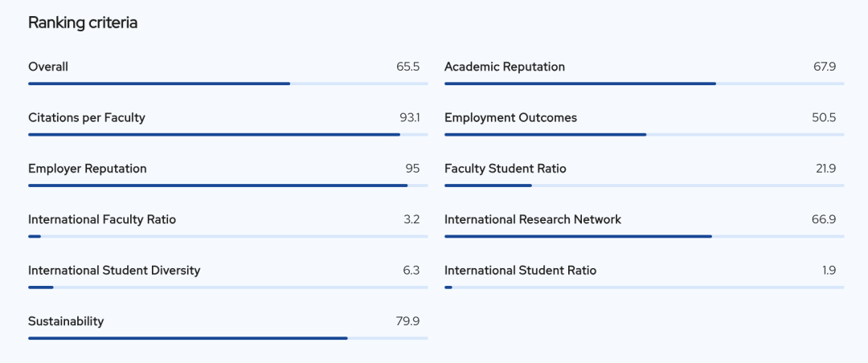Click the Ranking criteria heading

[83, 22]
